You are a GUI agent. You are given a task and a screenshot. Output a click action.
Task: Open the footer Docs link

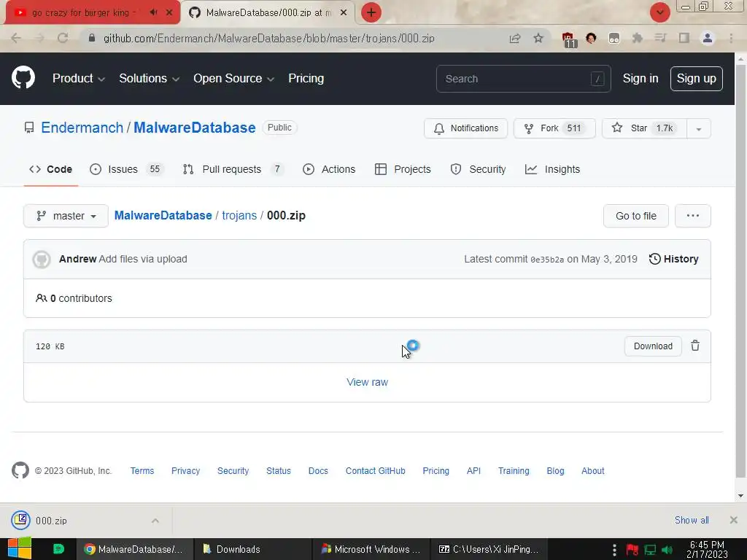(x=318, y=470)
